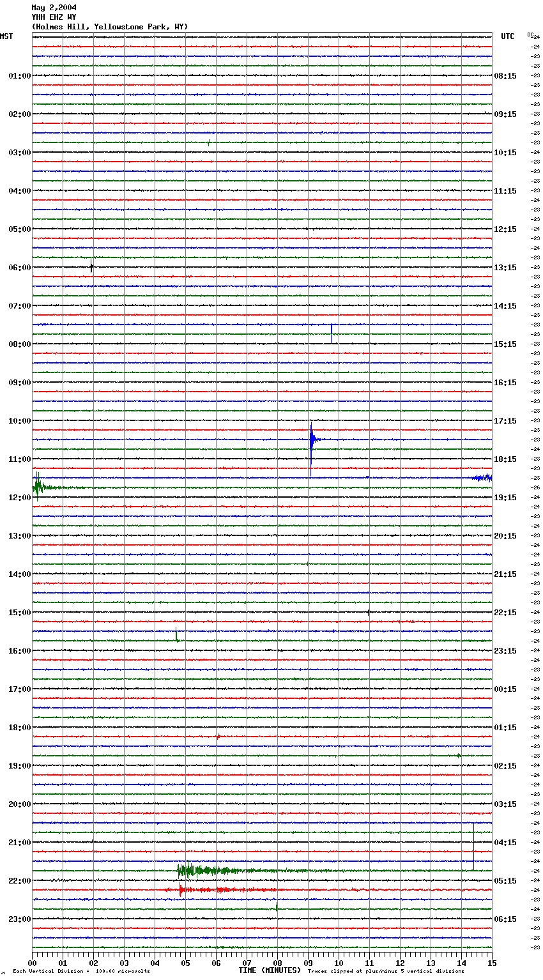Screen dimensions: 543x980
Task: Select the 18:00 MST time label
Action: [20, 728]
